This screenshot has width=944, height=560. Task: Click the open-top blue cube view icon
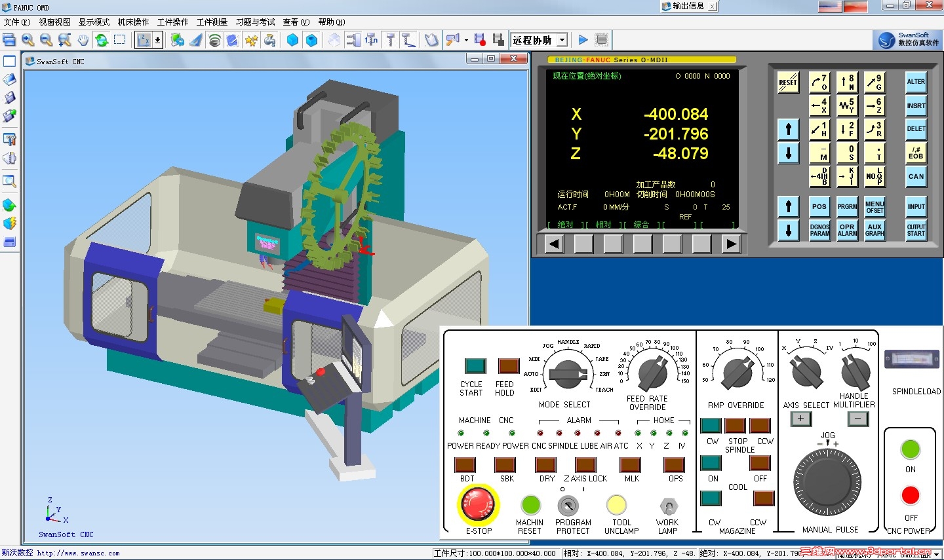click(311, 40)
